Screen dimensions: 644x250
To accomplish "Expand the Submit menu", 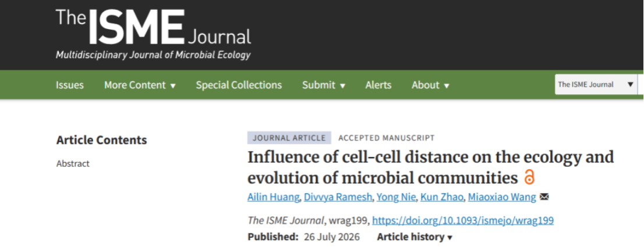I will coord(324,85).
